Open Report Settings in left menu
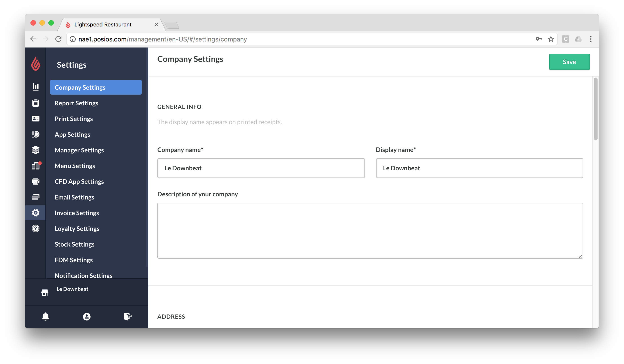 coord(76,103)
